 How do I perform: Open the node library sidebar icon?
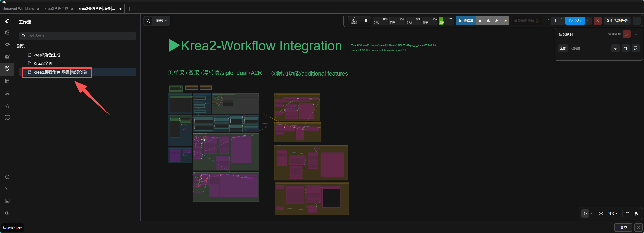tap(7, 45)
